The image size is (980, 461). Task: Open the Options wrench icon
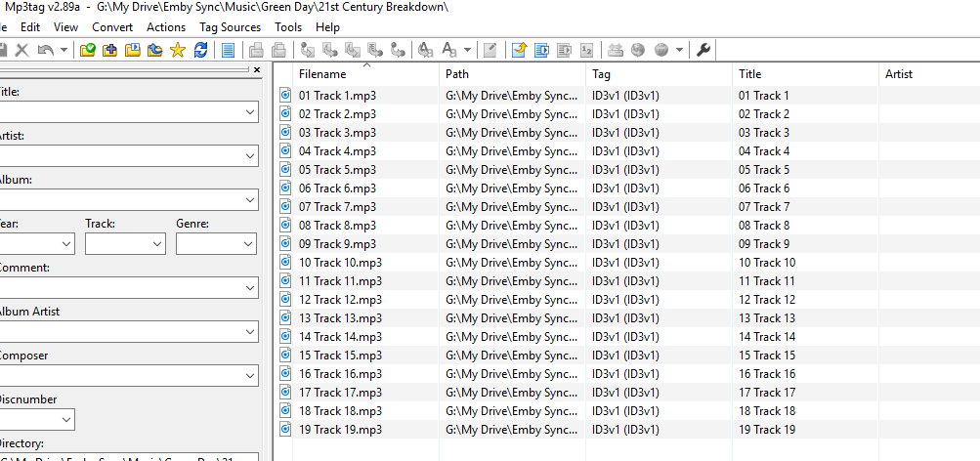703,50
